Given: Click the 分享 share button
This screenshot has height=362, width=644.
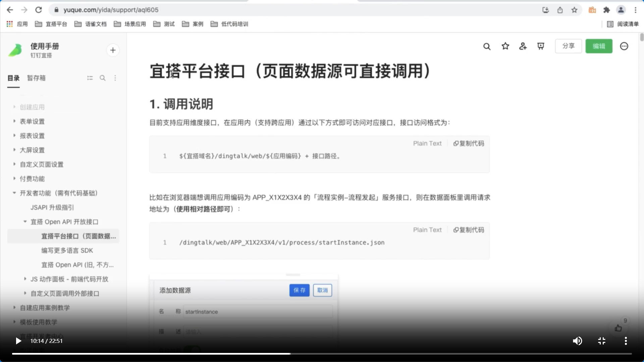Looking at the screenshot, I should pyautogui.click(x=568, y=46).
